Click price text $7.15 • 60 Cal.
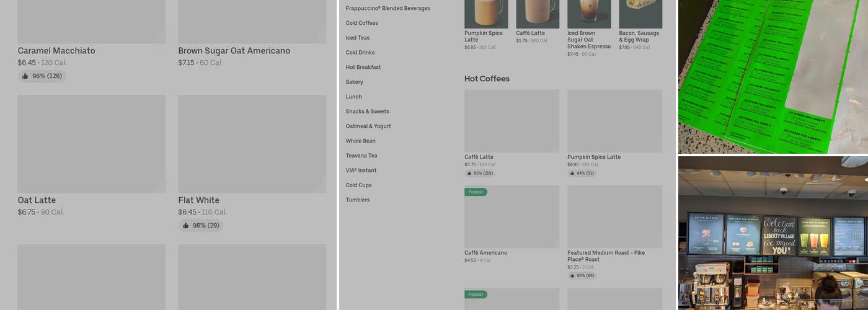The height and width of the screenshot is (310, 868). 200,63
